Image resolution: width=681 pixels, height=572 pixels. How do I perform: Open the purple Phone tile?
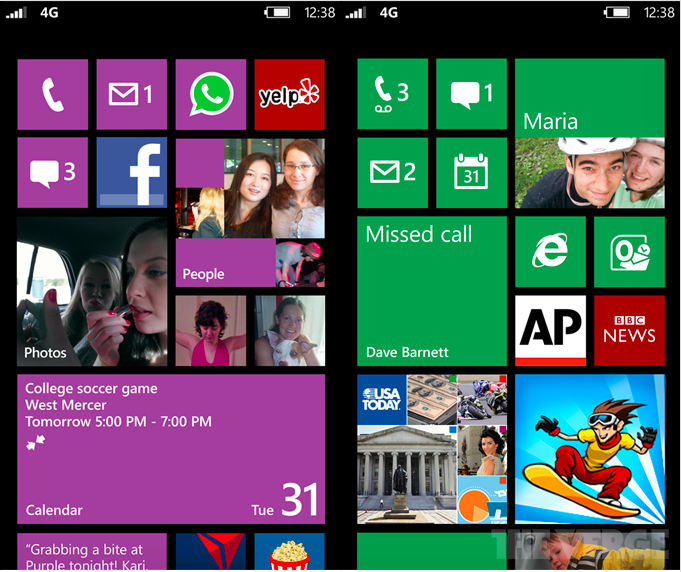[x=52, y=95]
